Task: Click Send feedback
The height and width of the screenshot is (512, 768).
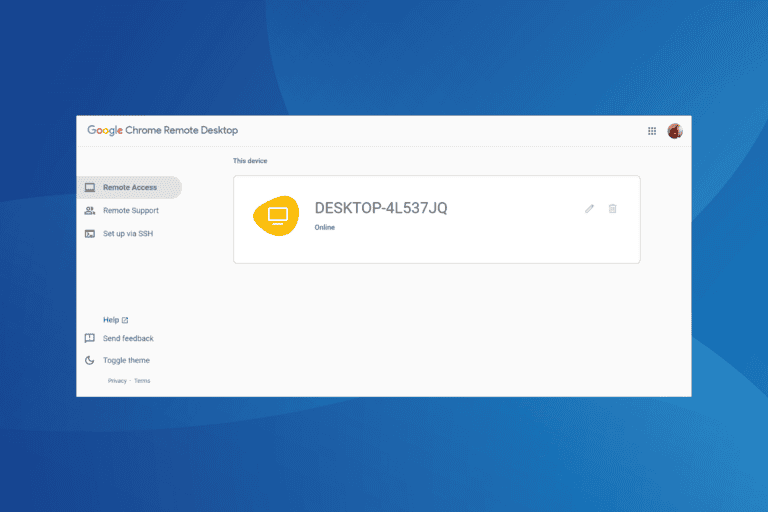Action: [128, 339]
